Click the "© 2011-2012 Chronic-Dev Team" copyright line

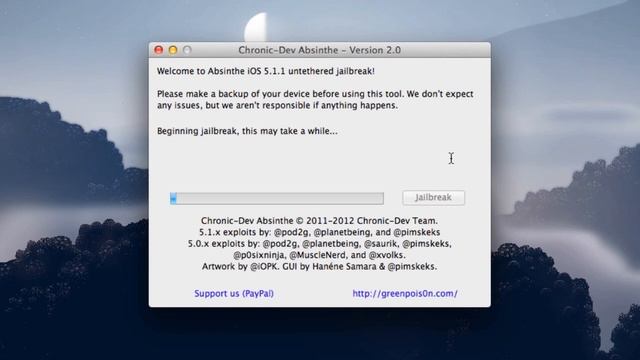(x=319, y=221)
